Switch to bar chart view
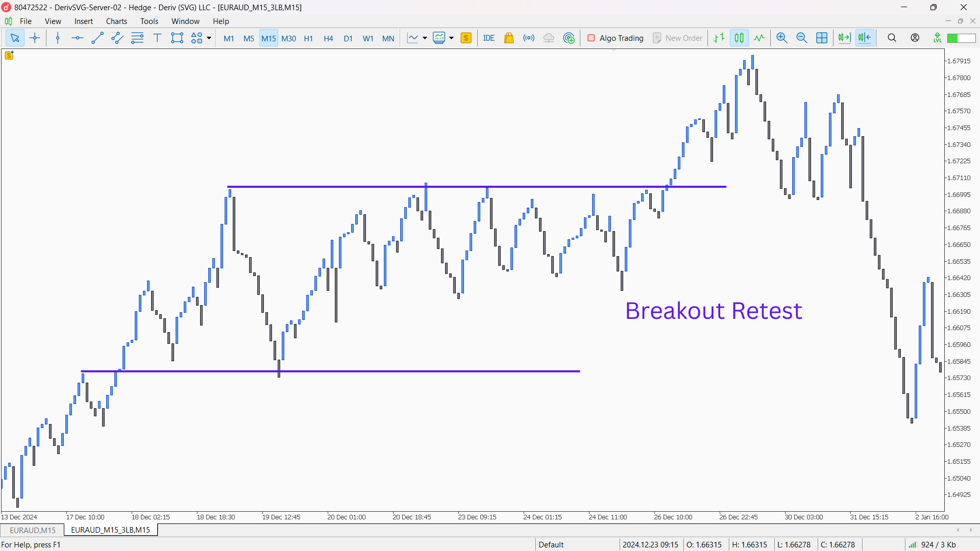980x551 pixels. tap(719, 38)
